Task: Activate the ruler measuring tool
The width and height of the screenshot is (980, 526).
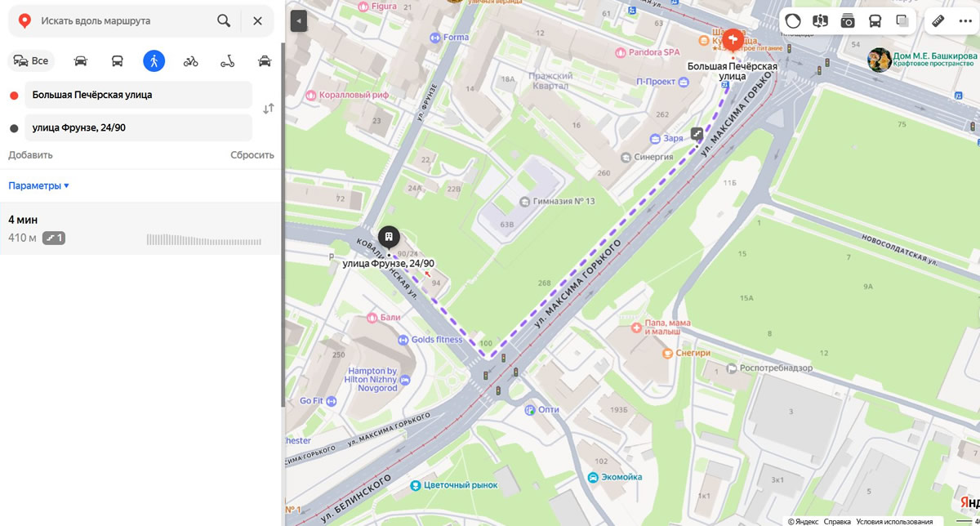Action: pyautogui.click(x=938, y=20)
